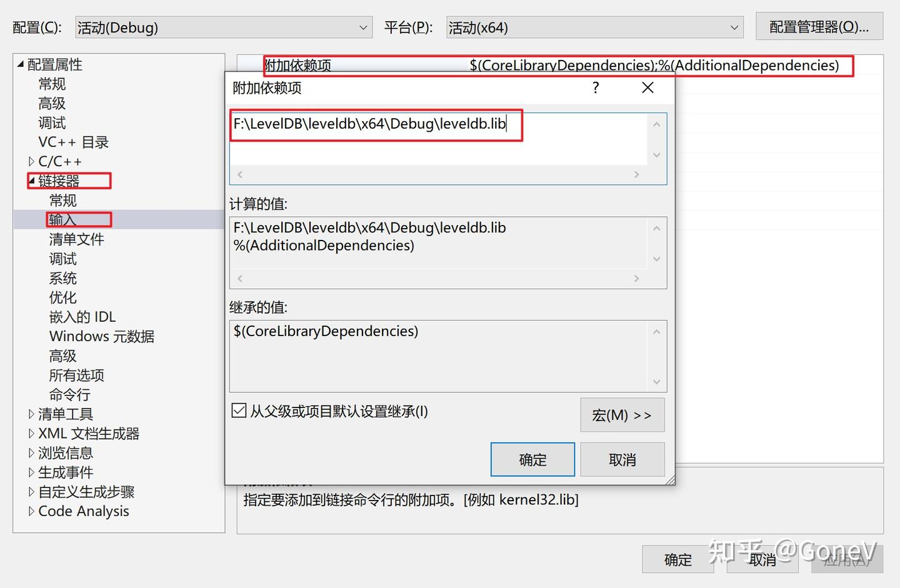Screen dimensions: 900x588
Task: Expand the Code Analysis node
Action: pyautogui.click(x=32, y=511)
